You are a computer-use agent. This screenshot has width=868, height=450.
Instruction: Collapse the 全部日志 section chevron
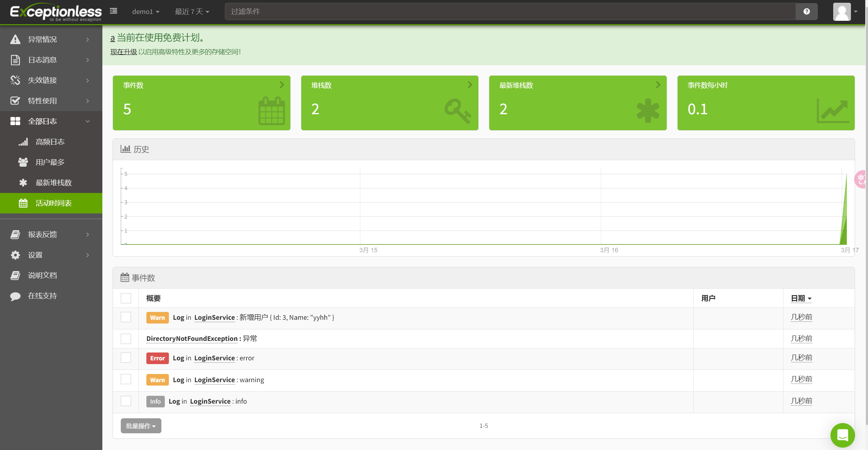click(88, 121)
